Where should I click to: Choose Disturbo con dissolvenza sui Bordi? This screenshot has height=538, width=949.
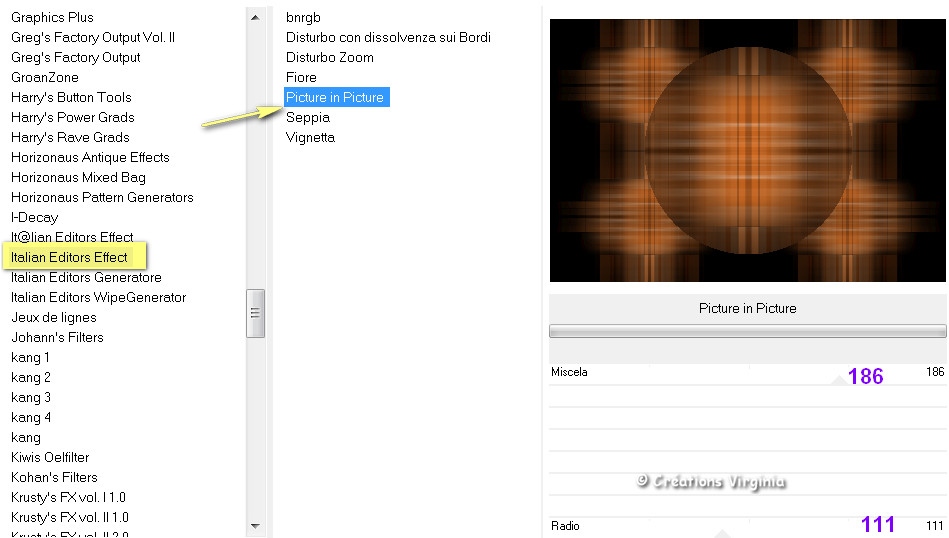(388, 38)
